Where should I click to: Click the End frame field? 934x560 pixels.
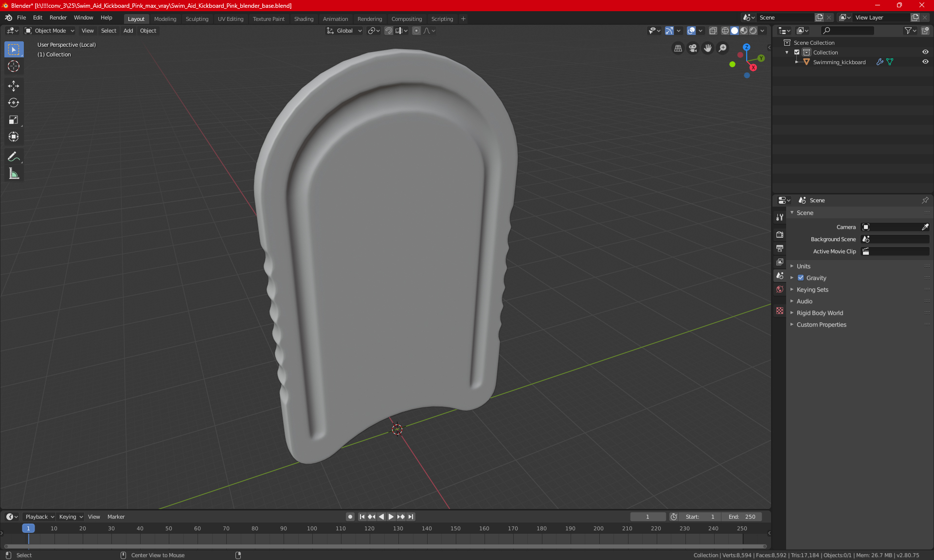tap(742, 517)
